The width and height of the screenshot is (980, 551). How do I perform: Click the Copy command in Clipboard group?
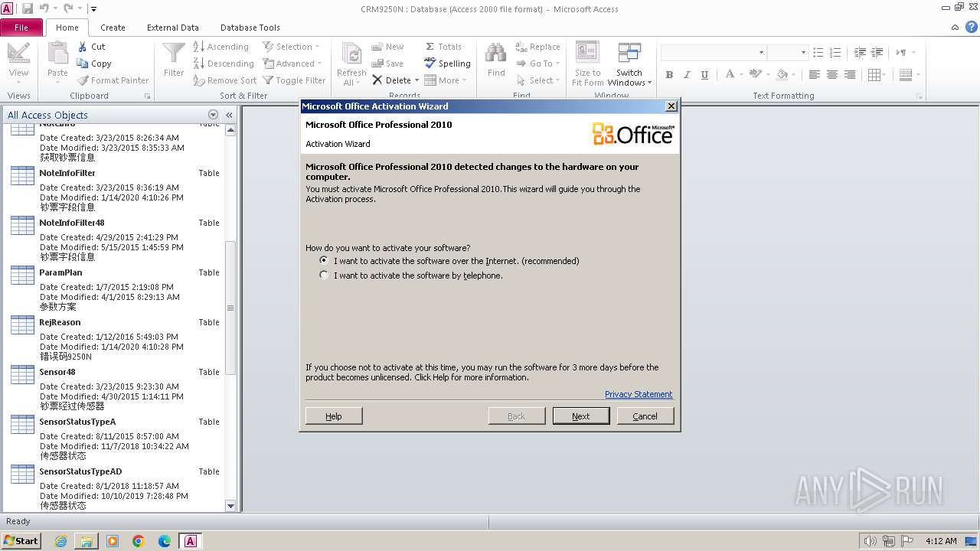point(93,64)
